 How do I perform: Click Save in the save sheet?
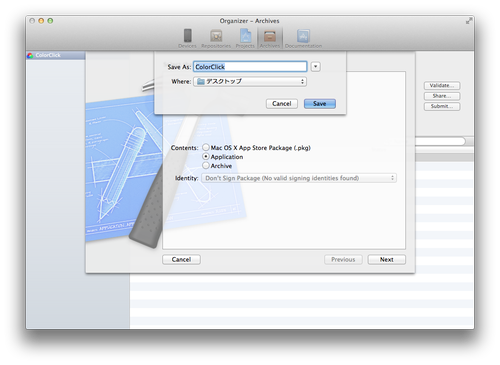[320, 104]
